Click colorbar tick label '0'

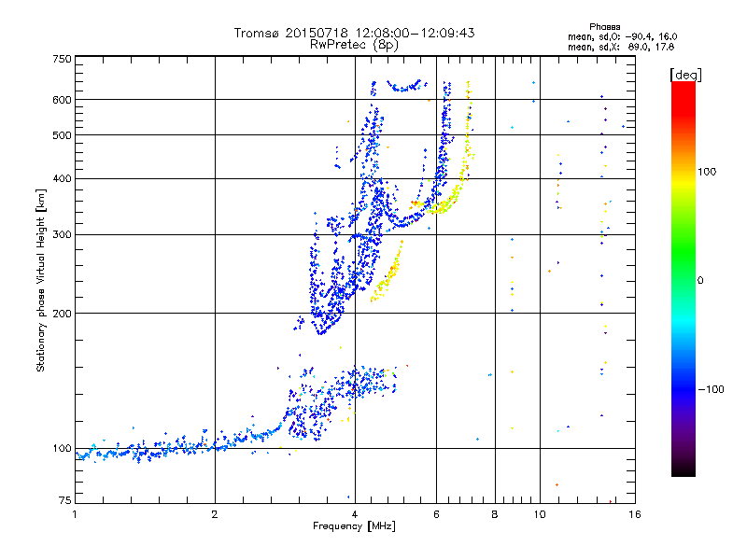(700, 281)
